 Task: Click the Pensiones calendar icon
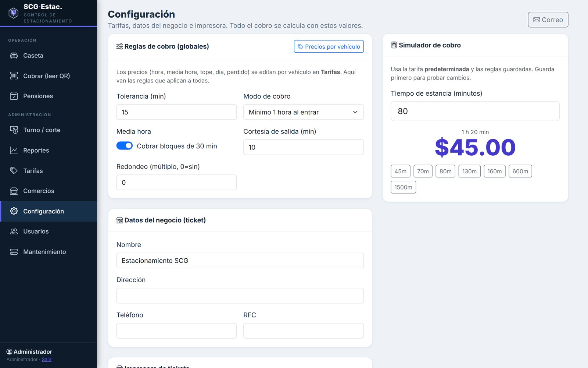coord(14,96)
